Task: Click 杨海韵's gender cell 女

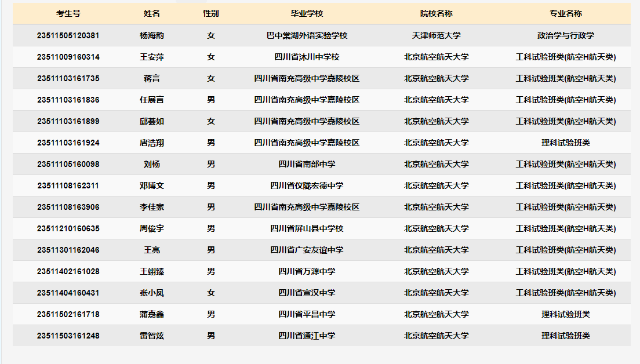Action: point(210,35)
